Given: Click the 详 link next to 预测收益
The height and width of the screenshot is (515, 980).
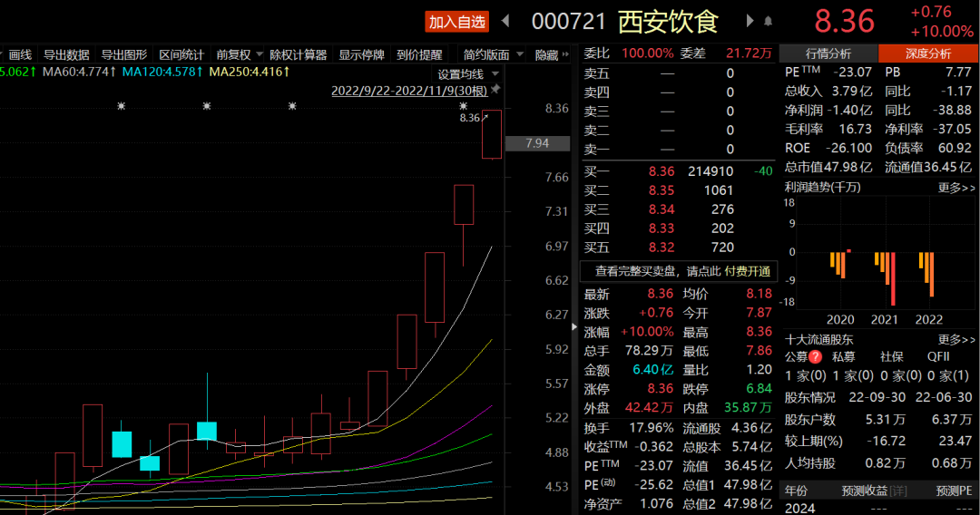Looking at the screenshot, I should pos(898,491).
